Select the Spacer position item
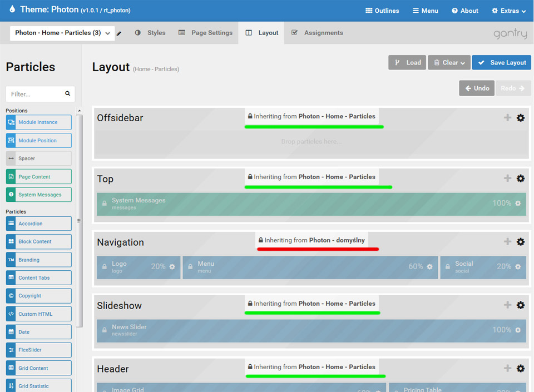 pos(39,158)
